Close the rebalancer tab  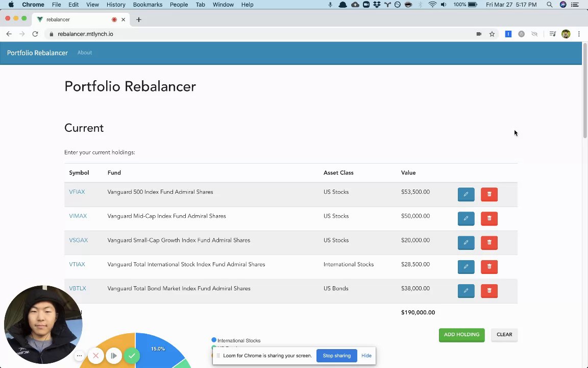pyautogui.click(x=123, y=19)
